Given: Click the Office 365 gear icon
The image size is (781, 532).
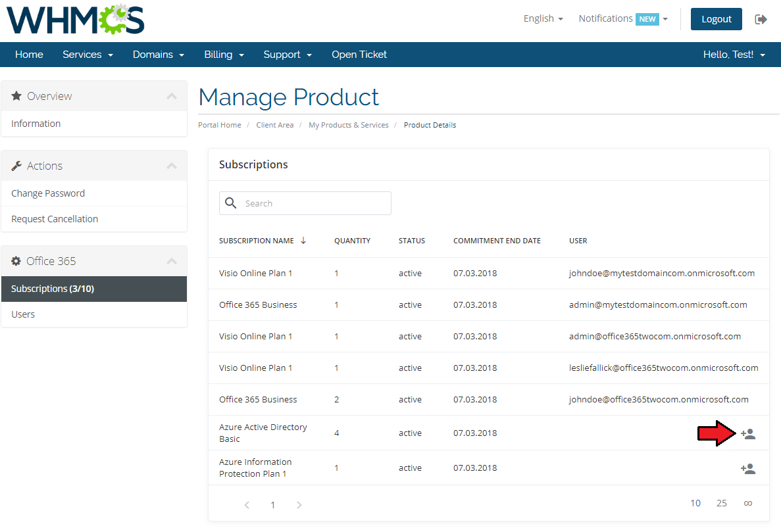Looking at the screenshot, I should pos(16,261).
